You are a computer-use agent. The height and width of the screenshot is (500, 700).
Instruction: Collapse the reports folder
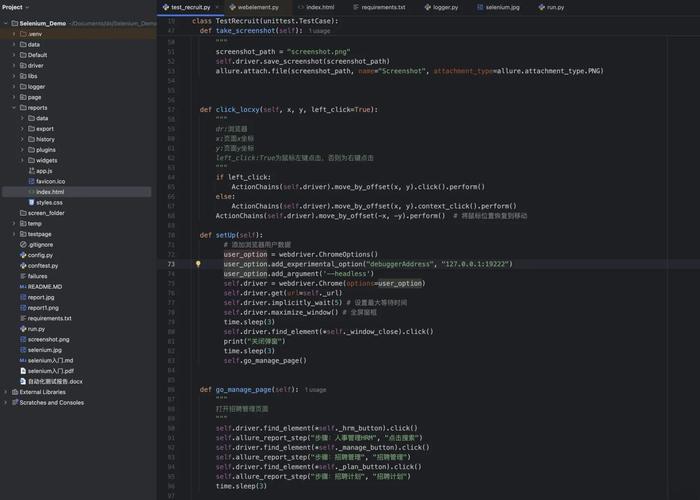[14, 107]
